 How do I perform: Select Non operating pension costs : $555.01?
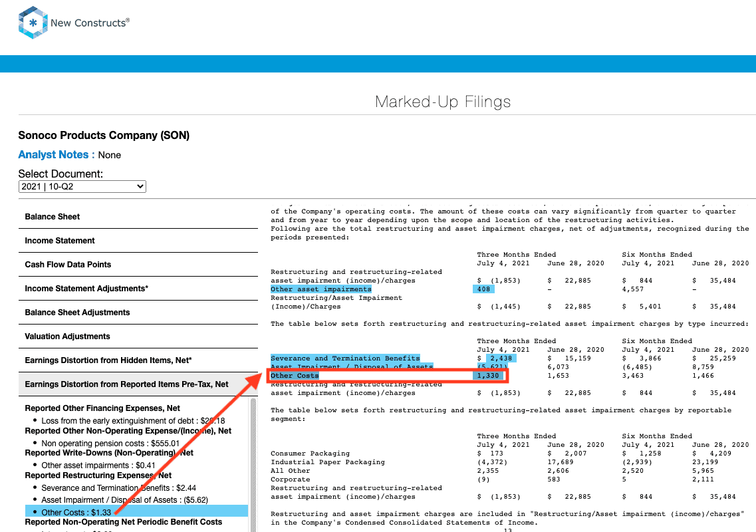(110, 444)
